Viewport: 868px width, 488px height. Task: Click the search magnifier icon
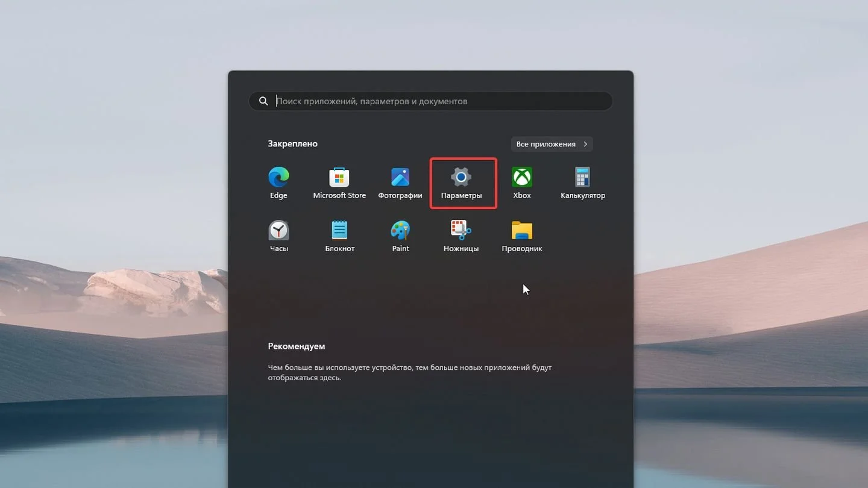click(x=263, y=101)
